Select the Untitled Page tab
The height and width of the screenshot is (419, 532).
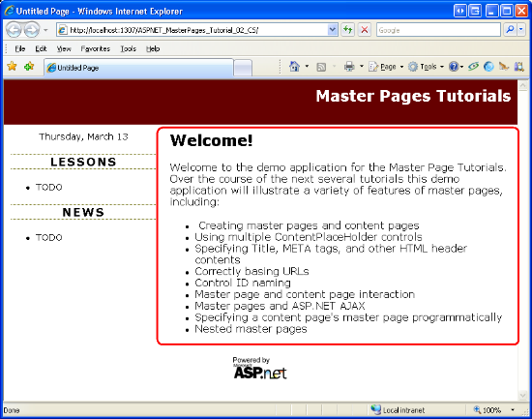pos(138,68)
